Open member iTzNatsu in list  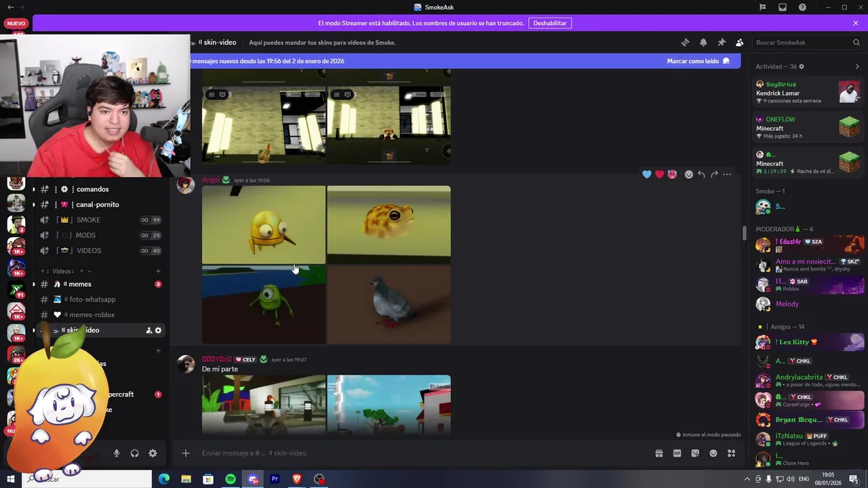coord(808,439)
